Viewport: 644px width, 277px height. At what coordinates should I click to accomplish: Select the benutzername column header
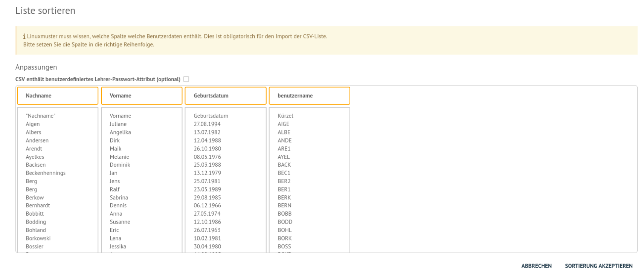click(310, 96)
